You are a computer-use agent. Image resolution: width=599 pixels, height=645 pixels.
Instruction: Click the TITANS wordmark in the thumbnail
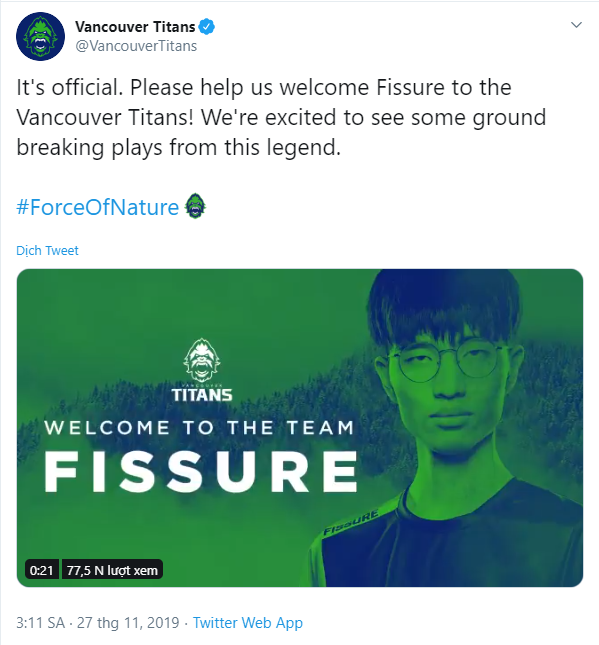202,394
